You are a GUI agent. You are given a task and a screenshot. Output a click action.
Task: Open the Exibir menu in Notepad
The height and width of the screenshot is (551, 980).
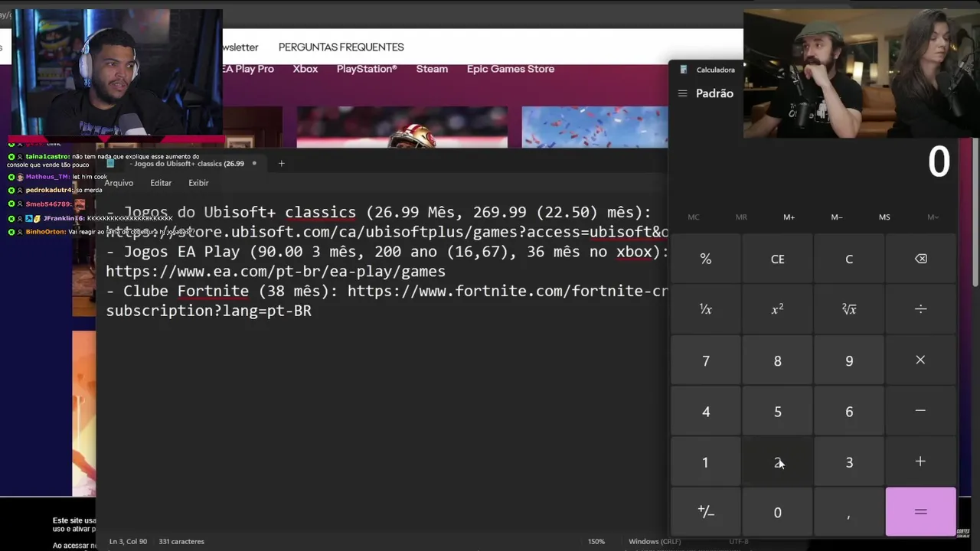[198, 183]
